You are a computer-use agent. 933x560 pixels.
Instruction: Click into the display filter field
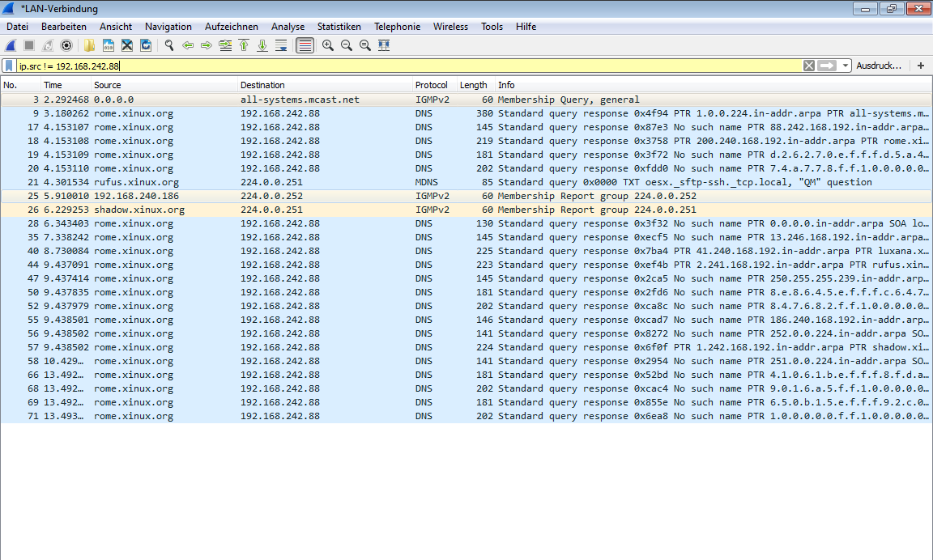click(x=409, y=66)
